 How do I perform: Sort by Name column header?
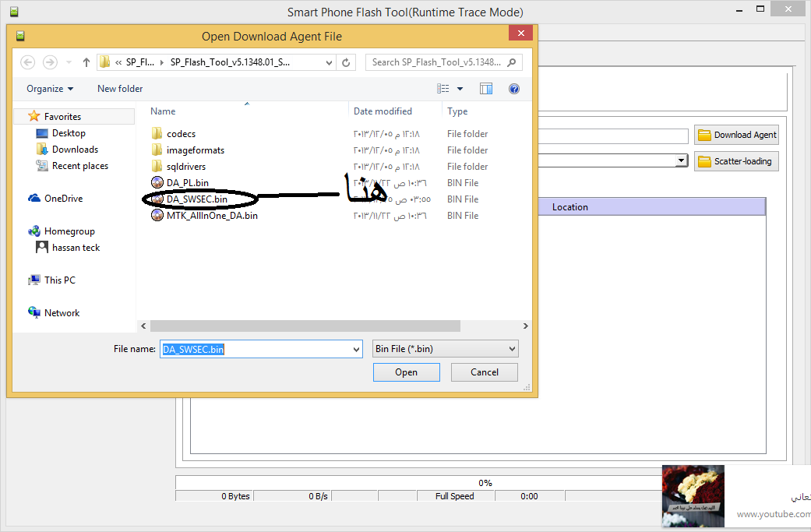pyautogui.click(x=162, y=111)
